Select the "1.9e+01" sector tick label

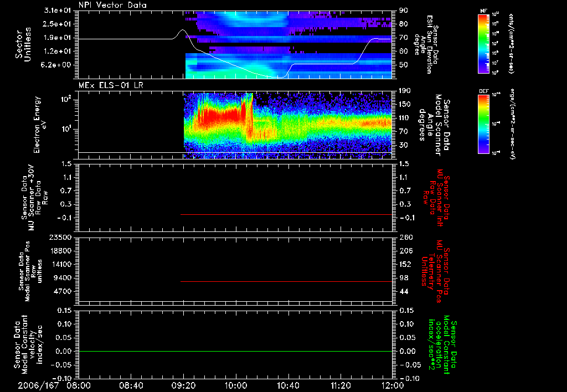[58, 38]
